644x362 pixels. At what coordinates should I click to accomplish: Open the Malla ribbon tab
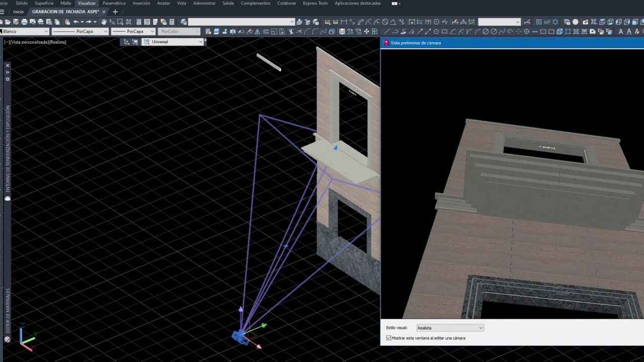tap(65, 3)
